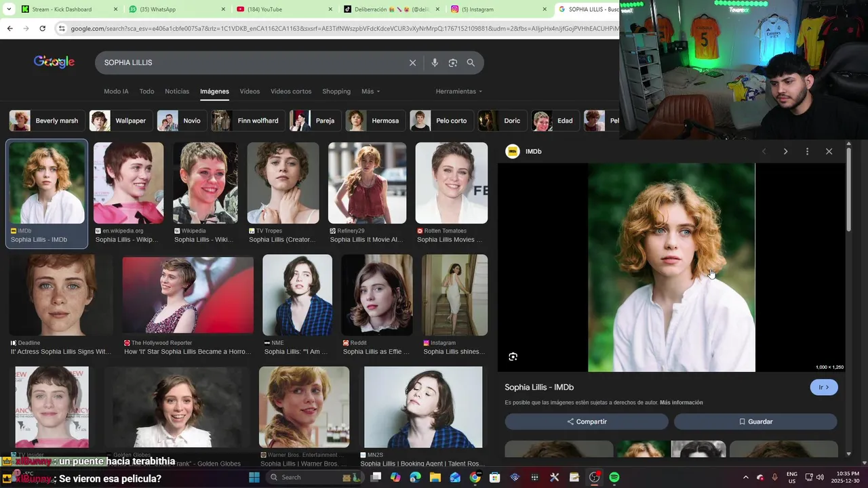Open the Herramientas dropdown

(459, 91)
